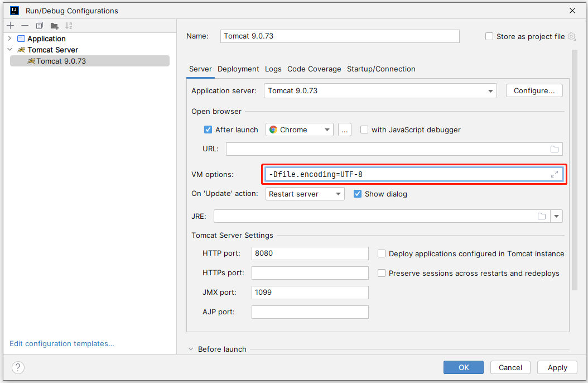Click the Cancel button
This screenshot has height=383, width=588.
(x=510, y=367)
